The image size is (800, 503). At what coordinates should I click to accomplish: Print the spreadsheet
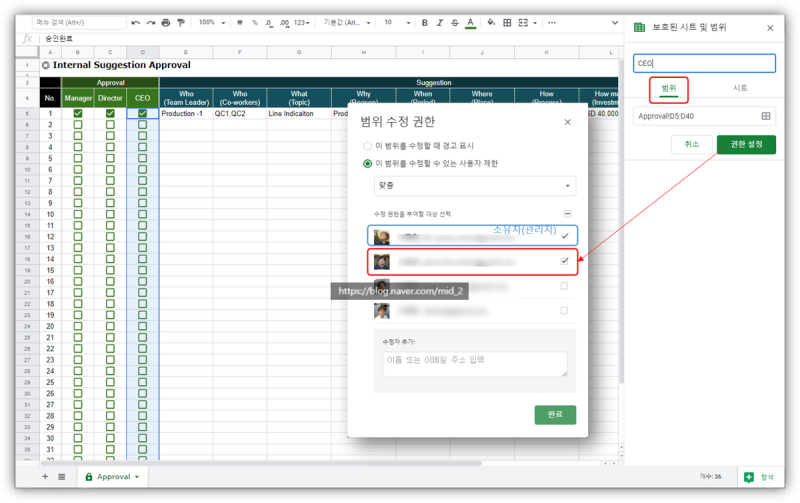(165, 22)
